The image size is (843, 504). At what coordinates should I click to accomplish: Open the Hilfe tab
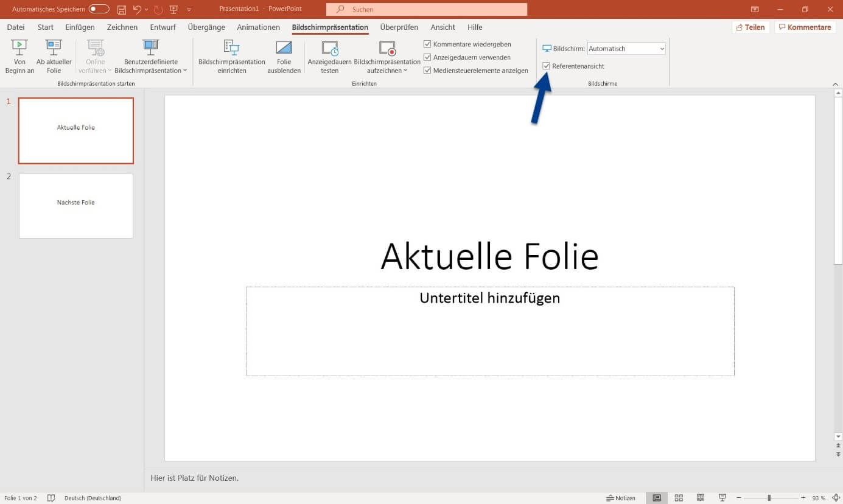(x=475, y=27)
